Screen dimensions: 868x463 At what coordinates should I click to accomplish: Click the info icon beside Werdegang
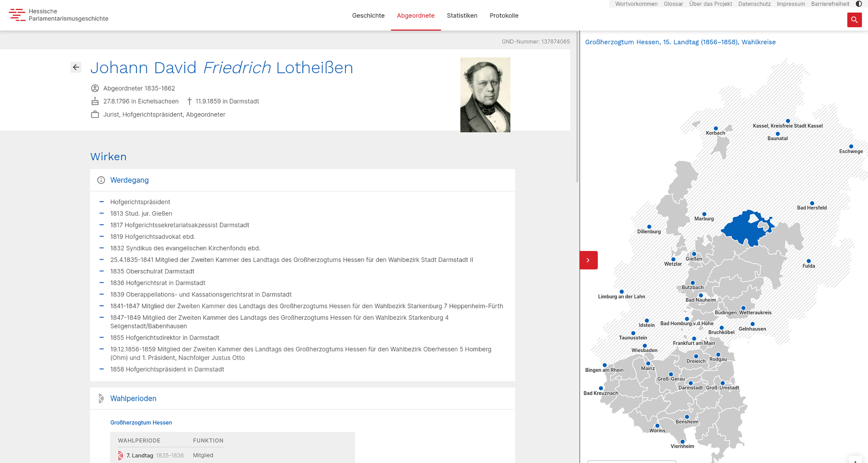point(101,180)
